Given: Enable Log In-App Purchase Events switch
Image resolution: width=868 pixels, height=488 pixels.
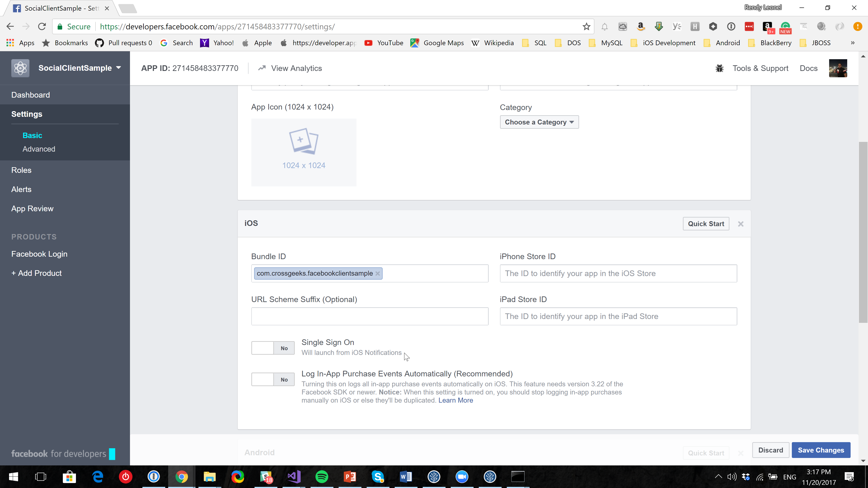Looking at the screenshot, I should click(273, 380).
